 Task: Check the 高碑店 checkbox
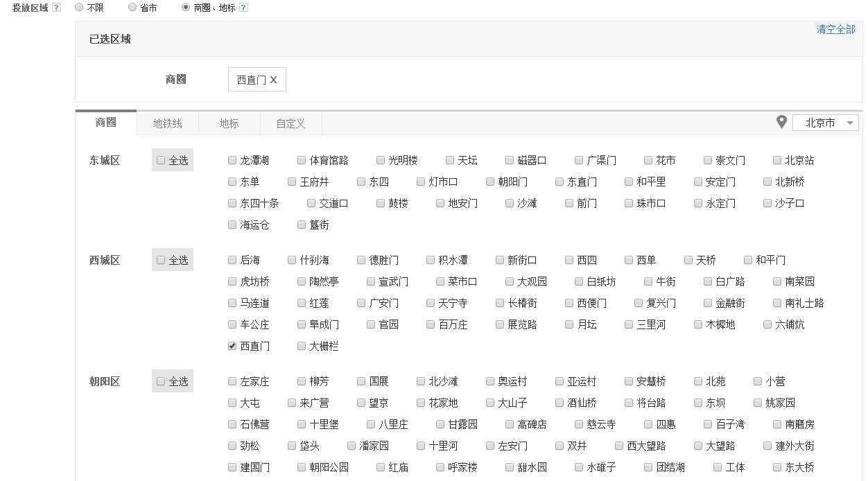[x=510, y=424]
